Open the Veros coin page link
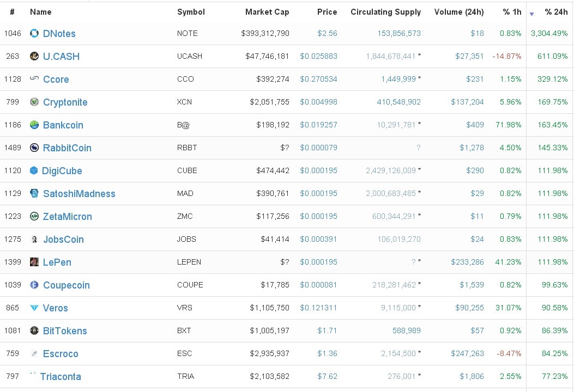This screenshot has height=392, width=574. click(55, 308)
